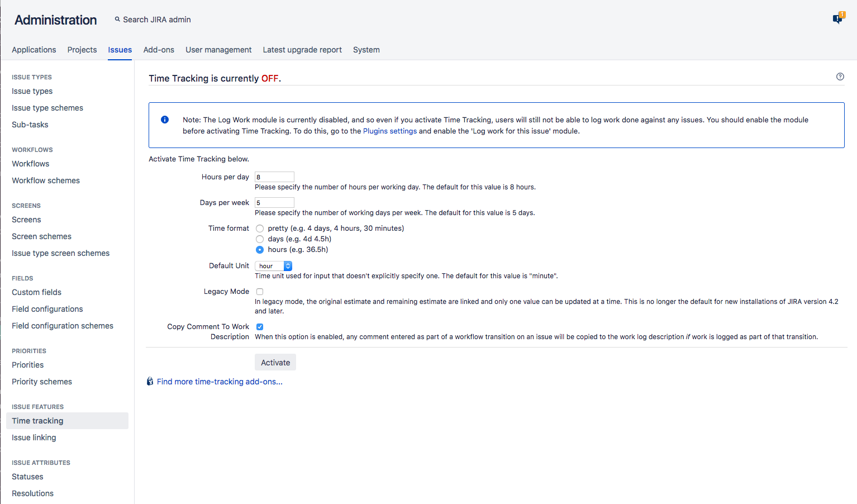Select the pretty time format radio button

click(x=259, y=228)
